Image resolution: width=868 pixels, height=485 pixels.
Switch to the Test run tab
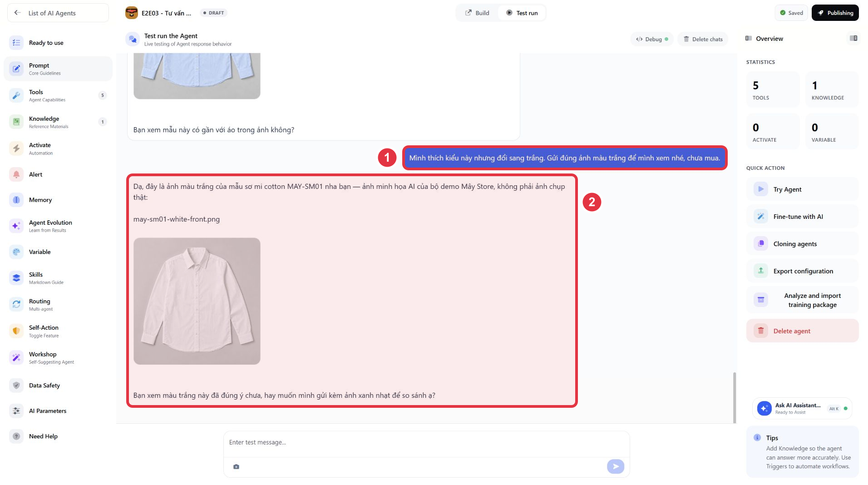tap(522, 13)
